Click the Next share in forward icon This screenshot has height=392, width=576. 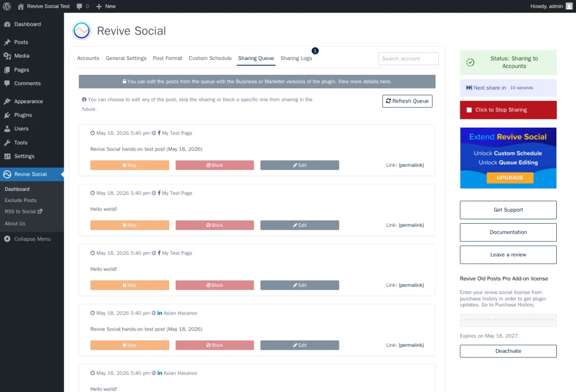(469, 88)
